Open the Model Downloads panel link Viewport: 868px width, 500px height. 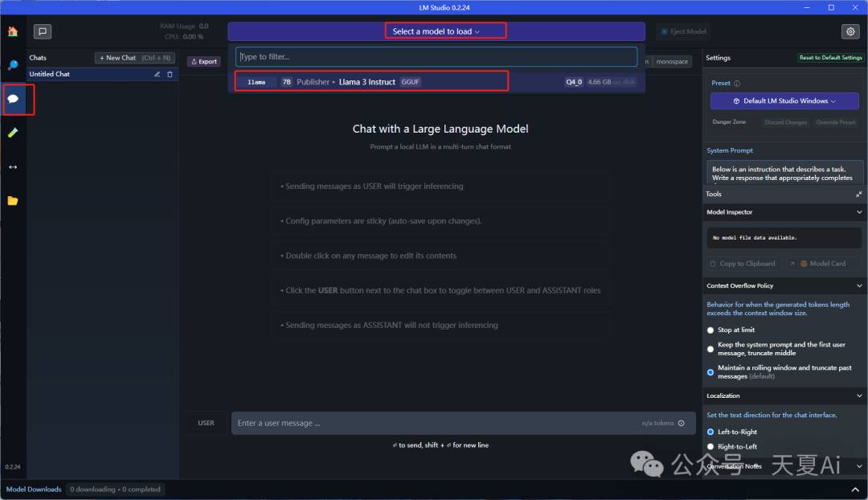34,490
